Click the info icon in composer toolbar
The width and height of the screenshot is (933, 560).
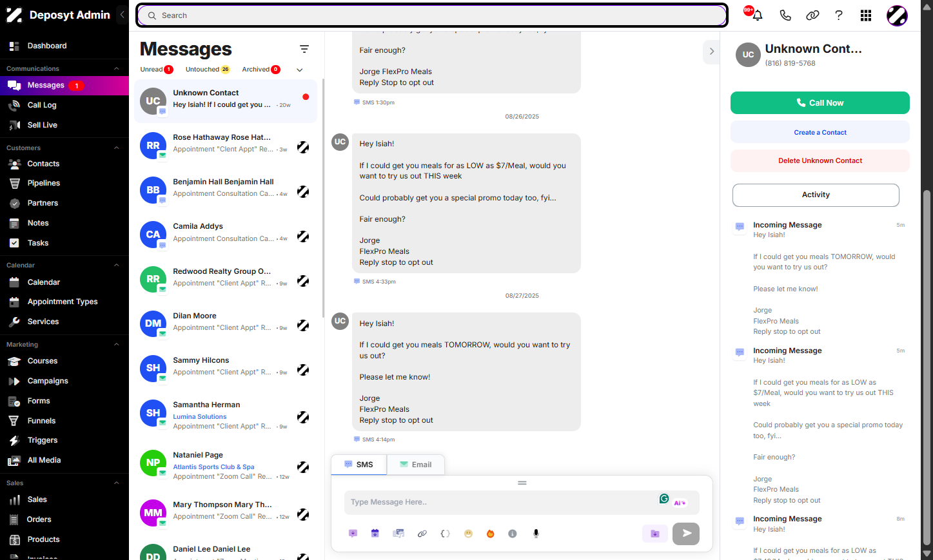pyautogui.click(x=513, y=534)
